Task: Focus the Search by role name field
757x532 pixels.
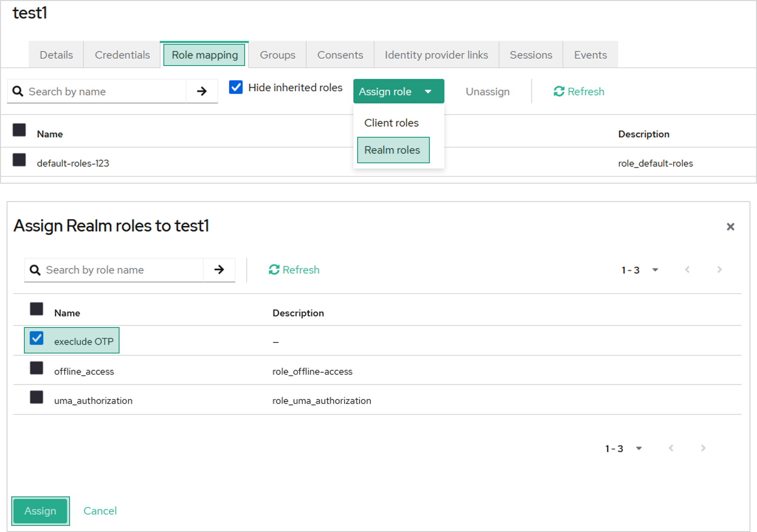Action: tap(122, 270)
